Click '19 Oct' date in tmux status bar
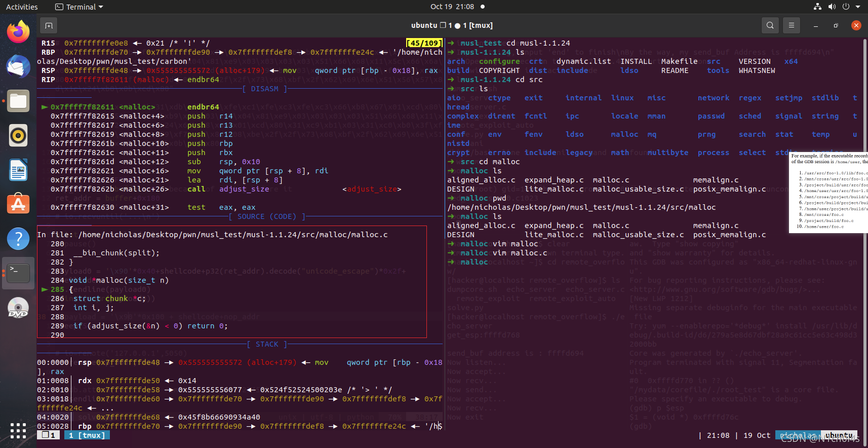Screen dimensions: 868x448 [757, 435]
